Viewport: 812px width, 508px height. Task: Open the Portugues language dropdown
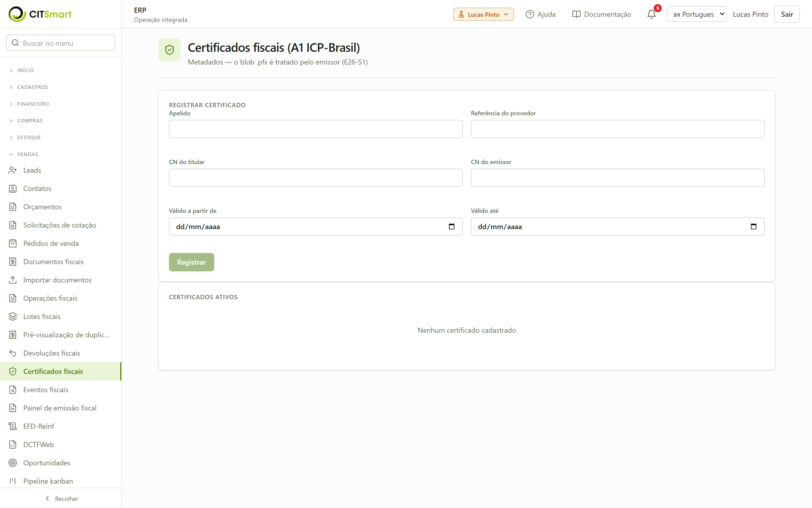(697, 14)
